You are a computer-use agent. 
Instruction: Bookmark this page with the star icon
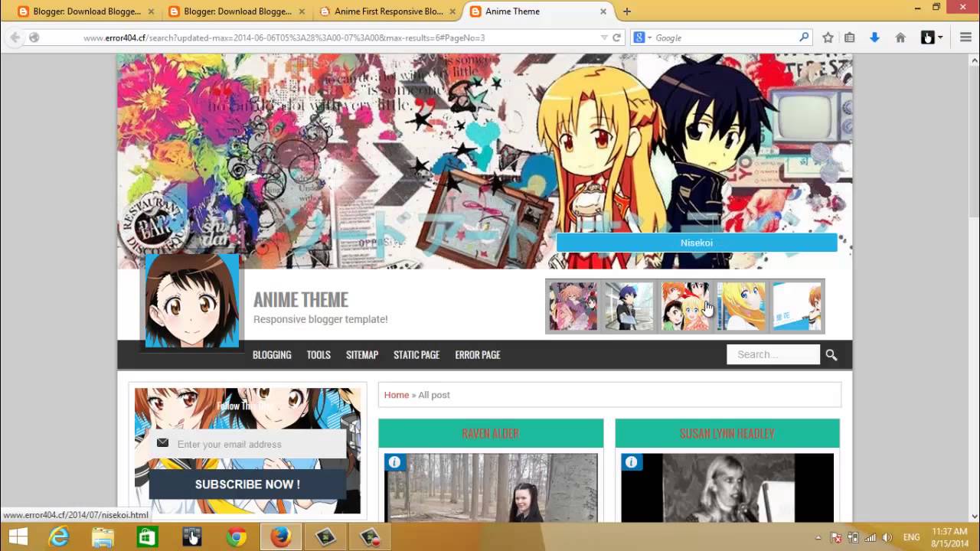[828, 37]
